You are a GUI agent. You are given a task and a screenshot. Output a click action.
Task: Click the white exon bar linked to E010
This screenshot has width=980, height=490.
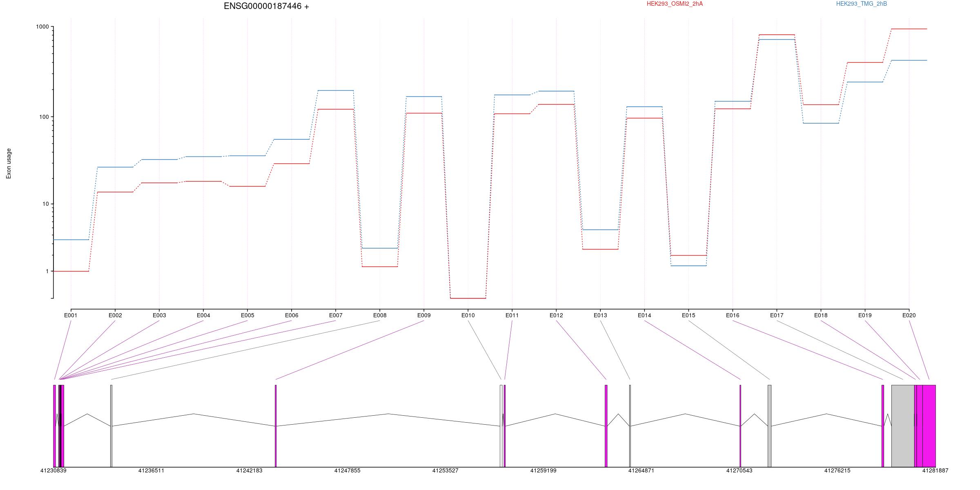pyautogui.click(x=501, y=426)
